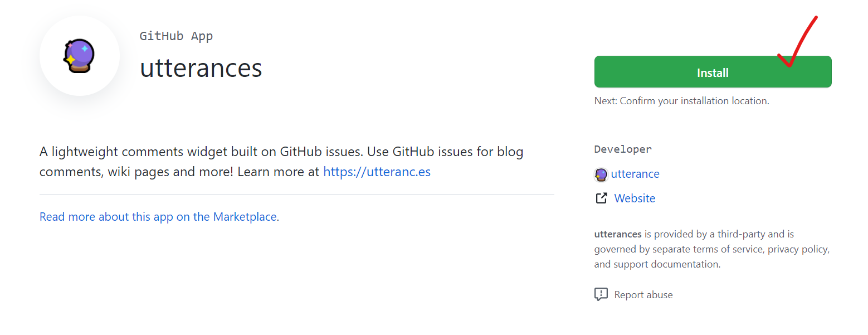868x335 pixels.
Task: Click the GitHub App label above title
Action: coord(176,36)
